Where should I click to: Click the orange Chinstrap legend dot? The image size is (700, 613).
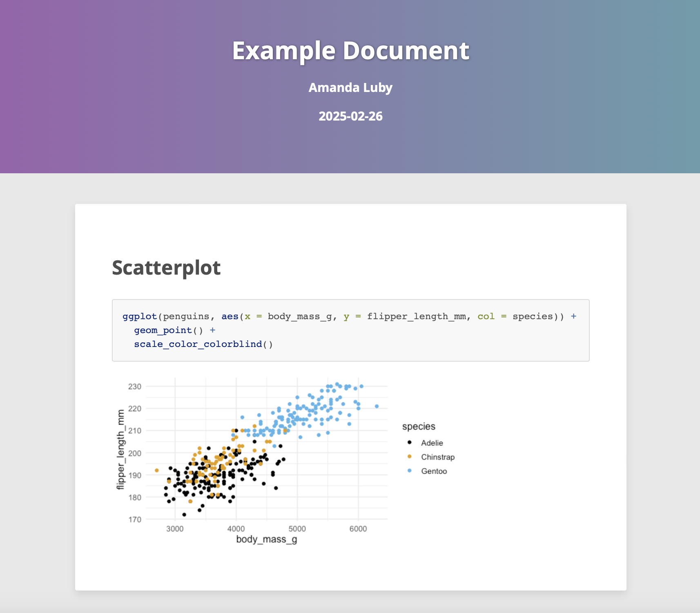(410, 456)
